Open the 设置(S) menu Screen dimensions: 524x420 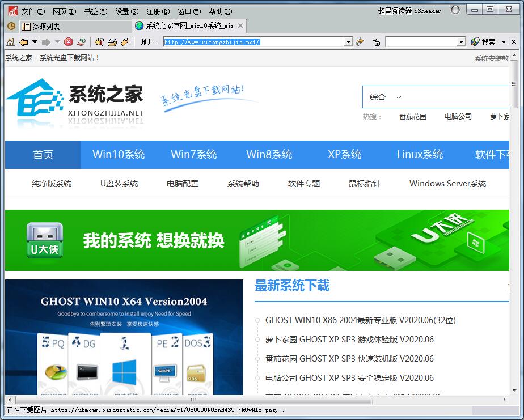[126, 11]
